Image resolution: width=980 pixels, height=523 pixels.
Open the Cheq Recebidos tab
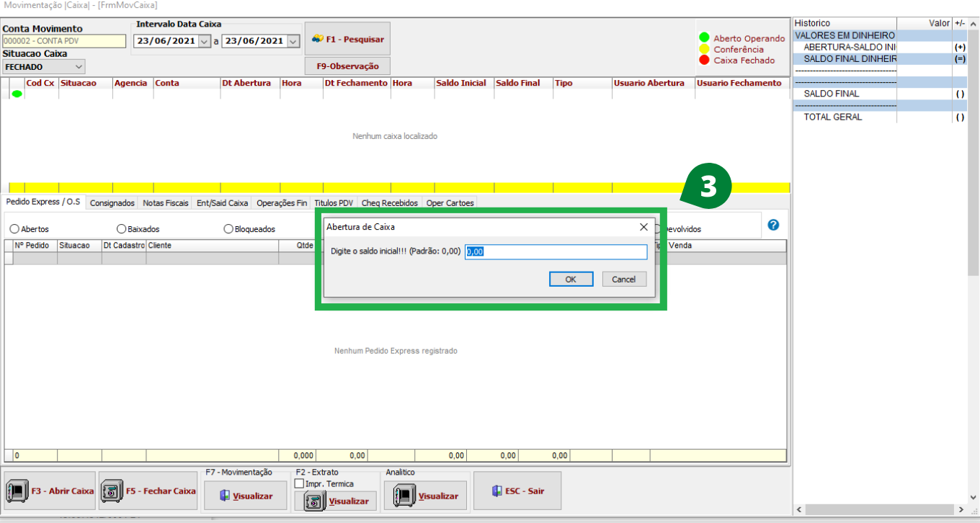[390, 203]
